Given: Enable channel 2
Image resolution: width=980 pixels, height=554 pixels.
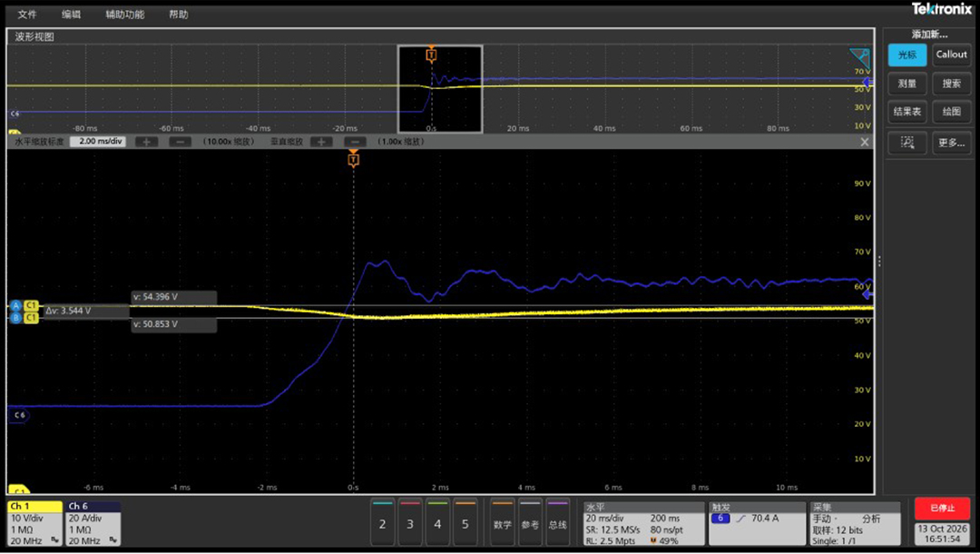Looking at the screenshot, I should (x=383, y=522).
